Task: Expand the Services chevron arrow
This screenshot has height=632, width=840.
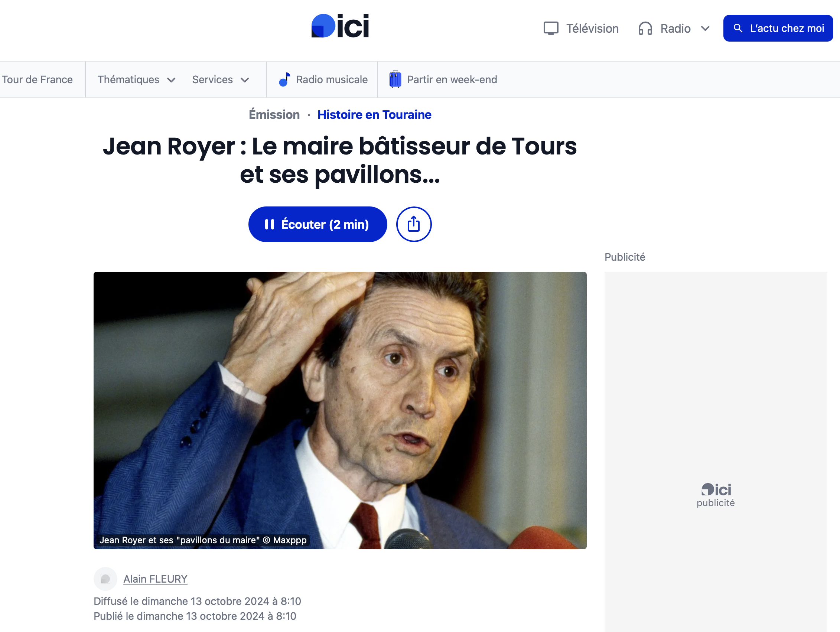Action: click(x=245, y=80)
